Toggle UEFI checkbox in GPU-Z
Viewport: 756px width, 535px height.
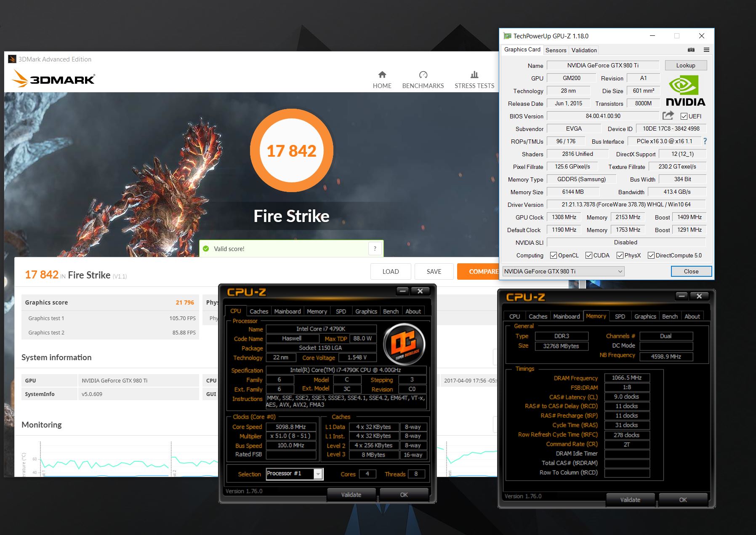click(684, 116)
